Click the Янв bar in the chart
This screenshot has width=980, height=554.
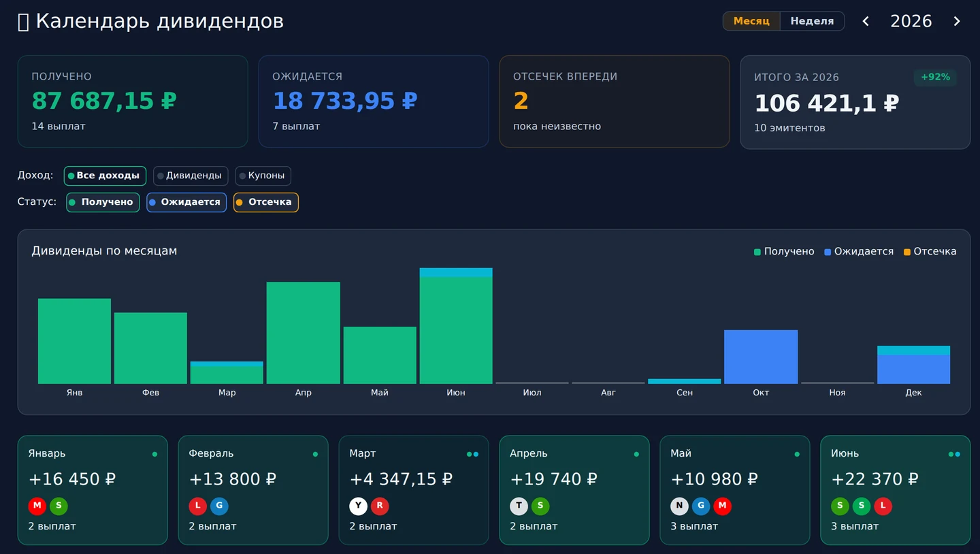tap(74, 341)
